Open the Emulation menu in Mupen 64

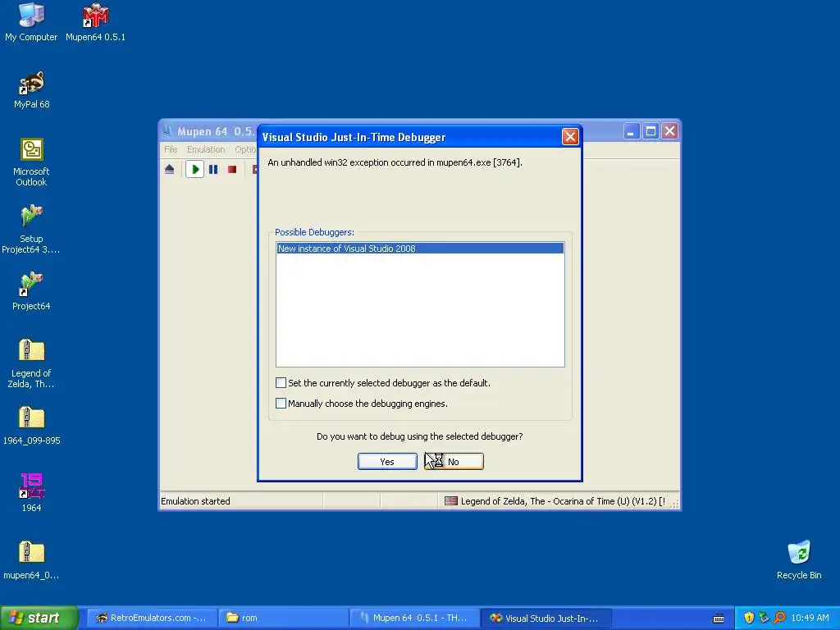tap(206, 149)
